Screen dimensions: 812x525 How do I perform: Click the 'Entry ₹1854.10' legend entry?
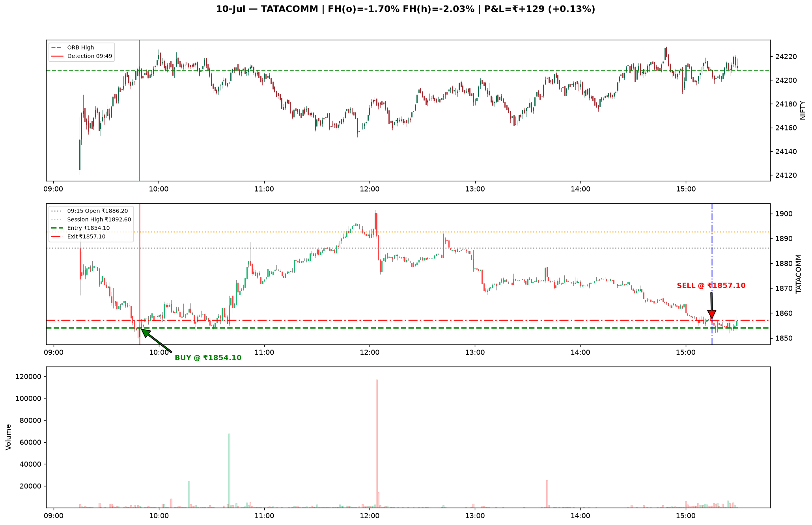tap(80, 228)
